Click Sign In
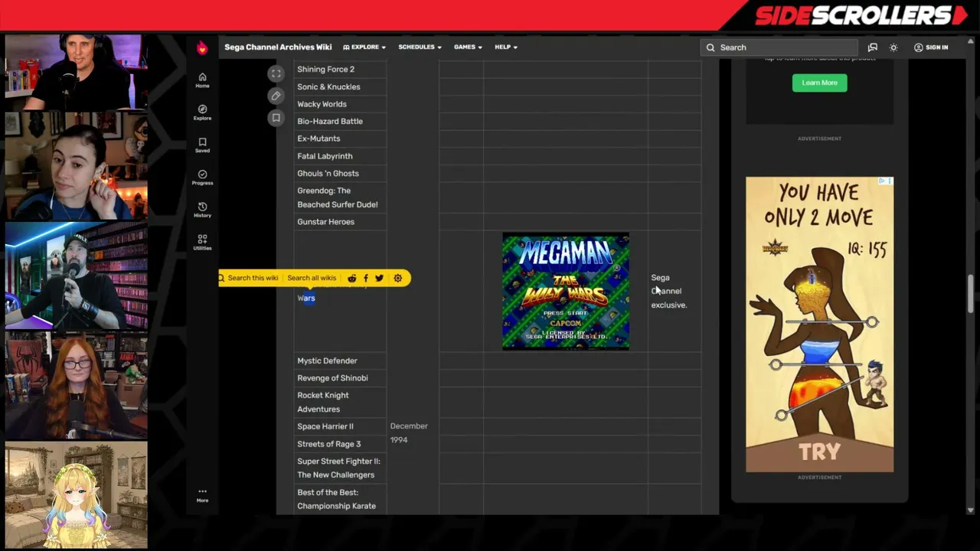Screen dimensions: 980x551 tap(930, 47)
